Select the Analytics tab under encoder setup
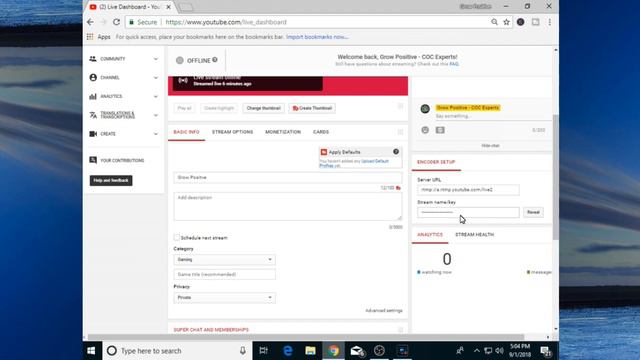The width and height of the screenshot is (640, 360). (x=430, y=235)
